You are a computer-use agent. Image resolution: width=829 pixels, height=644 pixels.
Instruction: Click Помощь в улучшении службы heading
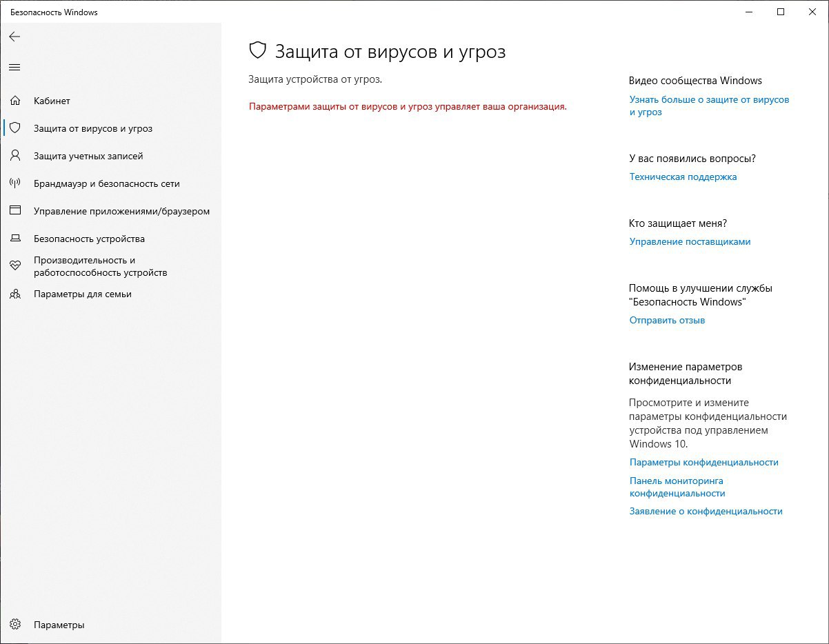click(701, 295)
